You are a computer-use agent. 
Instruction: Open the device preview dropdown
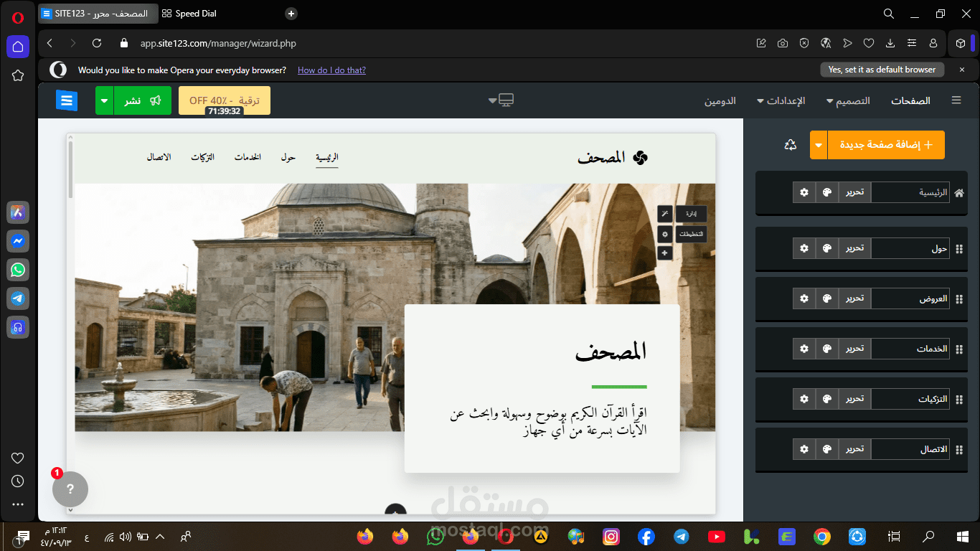(x=502, y=100)
